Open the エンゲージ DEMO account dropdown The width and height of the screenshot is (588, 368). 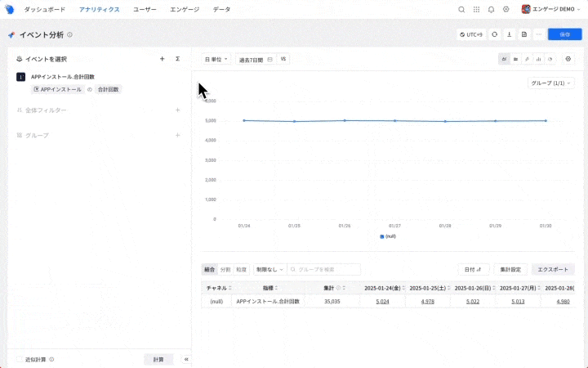[551, 9]
